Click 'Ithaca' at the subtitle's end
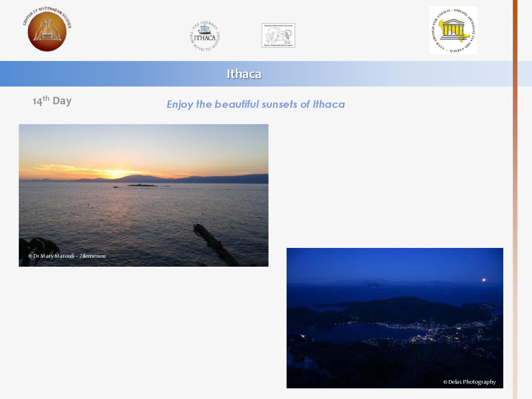This screenshot has height=399, width=532. pos(328,104)
